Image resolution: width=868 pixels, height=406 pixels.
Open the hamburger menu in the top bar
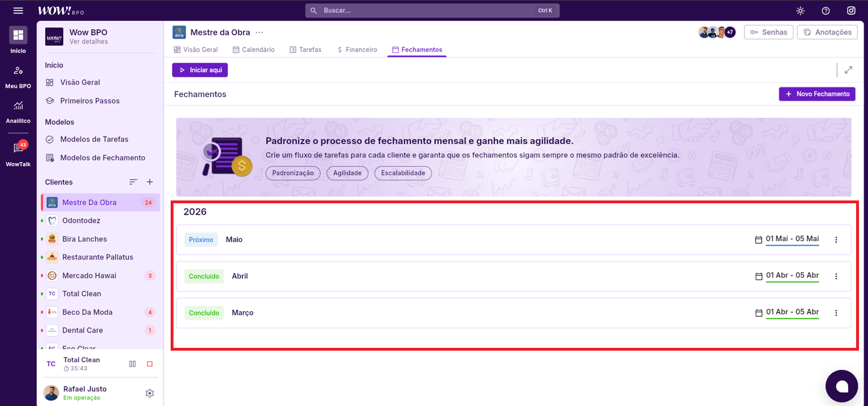point(18,11)
